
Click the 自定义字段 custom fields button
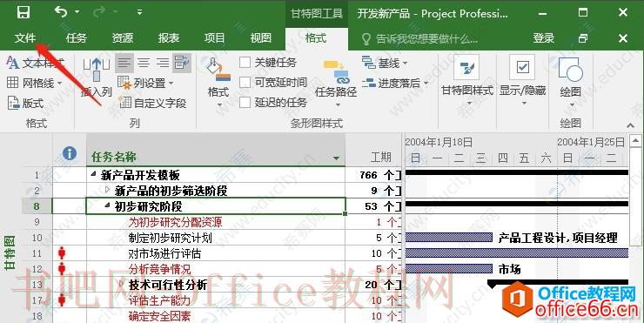click(x=152, y=103)
